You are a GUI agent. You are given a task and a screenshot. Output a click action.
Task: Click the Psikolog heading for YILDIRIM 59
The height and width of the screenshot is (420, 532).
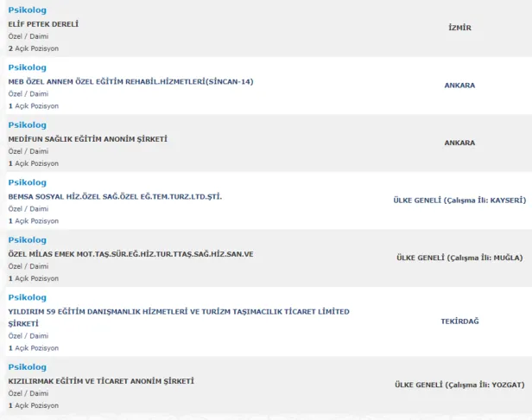click(x=27, y=297)
